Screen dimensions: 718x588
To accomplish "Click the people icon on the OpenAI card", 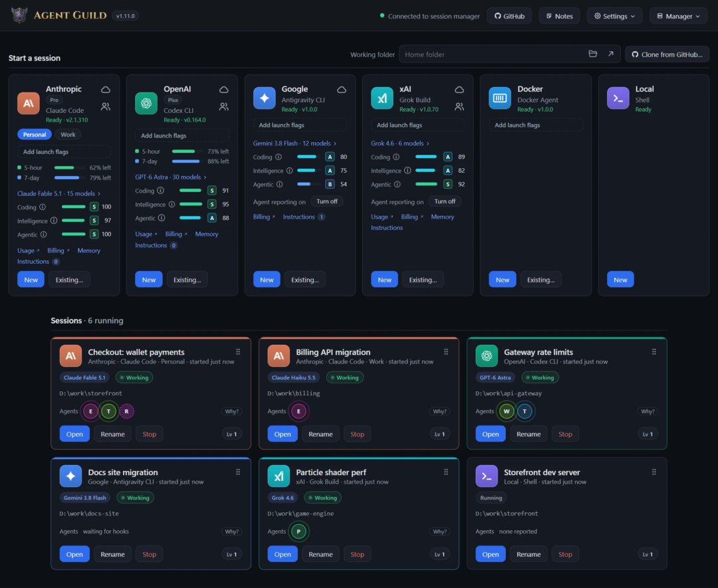I will click(x=223, y=106).
